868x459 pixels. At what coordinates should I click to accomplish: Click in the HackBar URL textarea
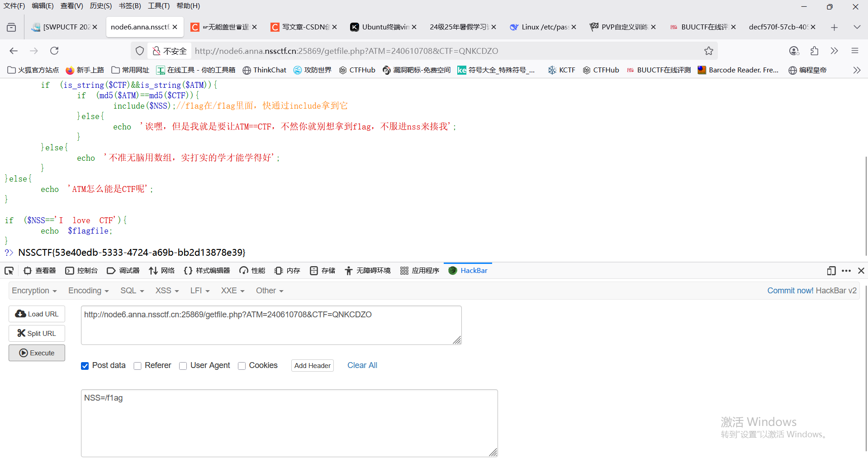(271, 325)
